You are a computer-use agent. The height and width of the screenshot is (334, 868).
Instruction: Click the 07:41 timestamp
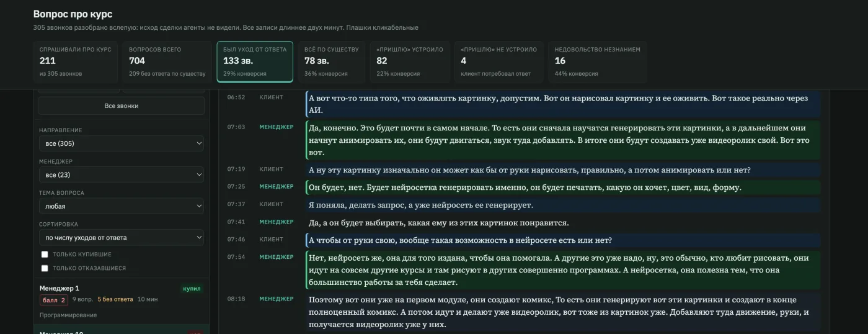[x=236, y=222]
